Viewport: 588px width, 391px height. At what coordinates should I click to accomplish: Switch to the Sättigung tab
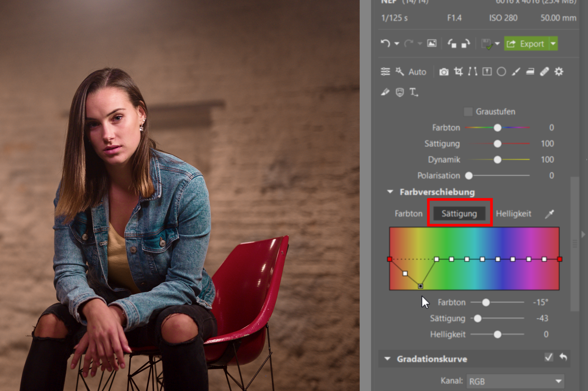[x=459, y=214]
